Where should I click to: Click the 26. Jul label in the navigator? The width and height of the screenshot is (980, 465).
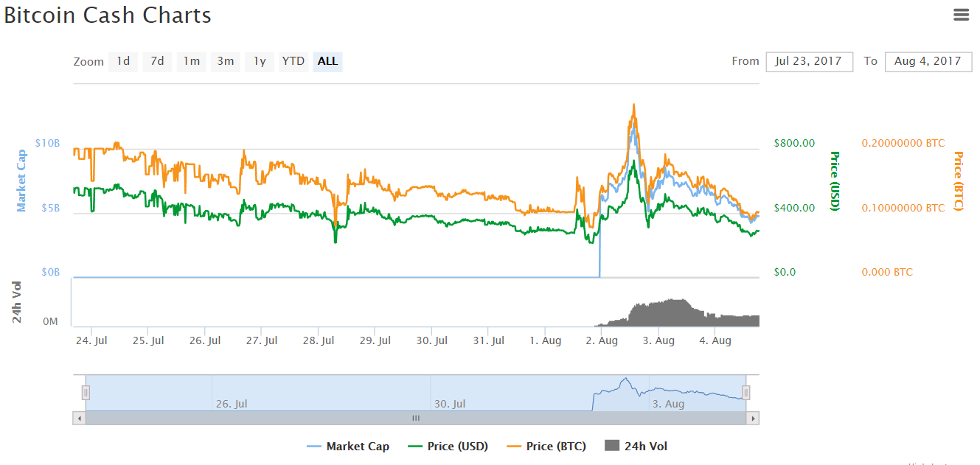[232, 404]
